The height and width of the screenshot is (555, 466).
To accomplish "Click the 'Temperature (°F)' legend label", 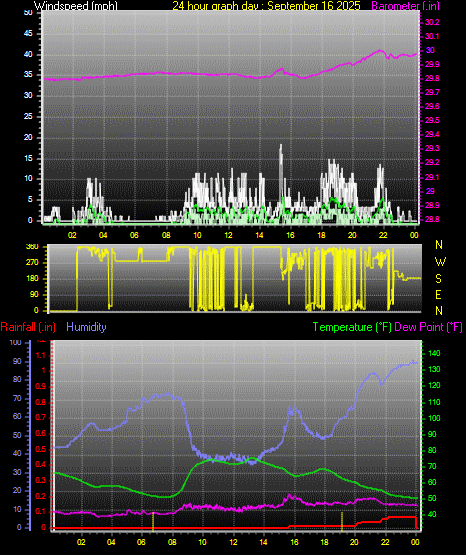I will coord(352,327).
